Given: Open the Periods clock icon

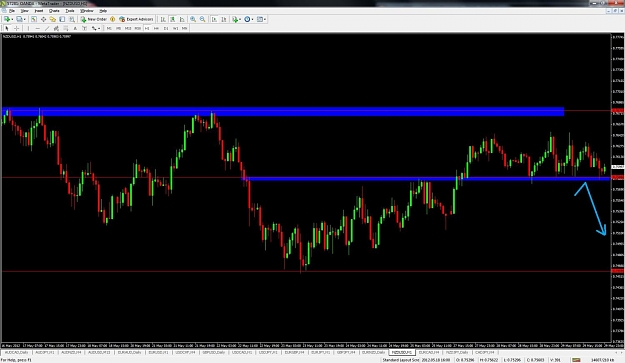Looking at the screenshot, I should 247,19.
